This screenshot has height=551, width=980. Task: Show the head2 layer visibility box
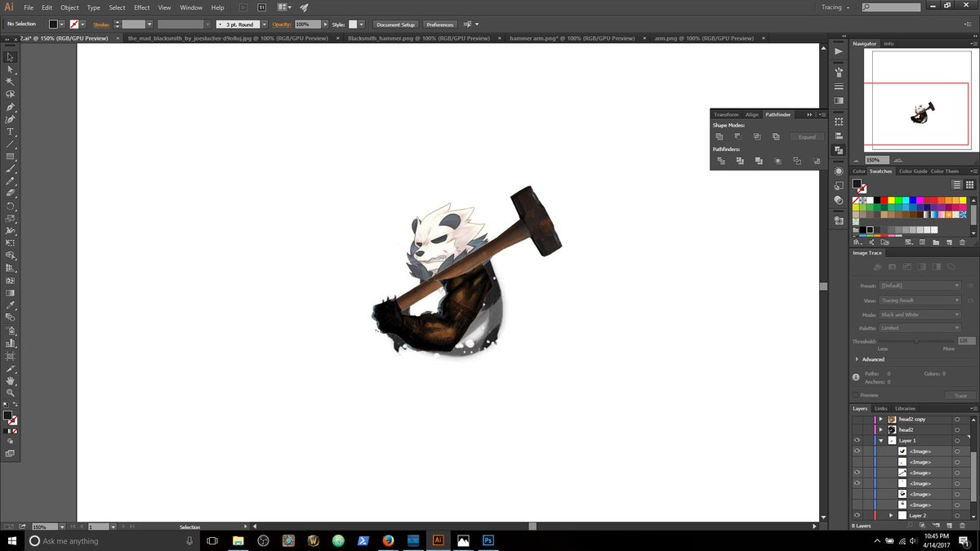pyautogui.click(x=857, y=429)
